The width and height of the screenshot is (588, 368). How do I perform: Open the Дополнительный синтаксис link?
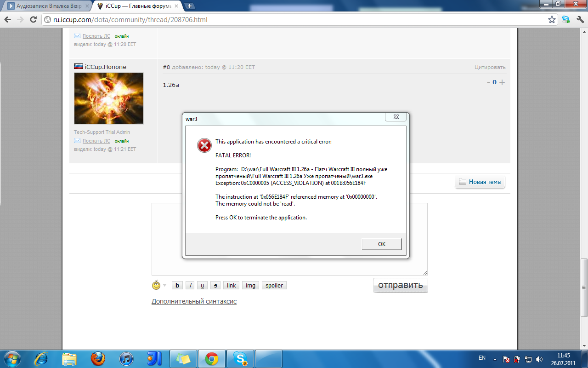[194, 301]
